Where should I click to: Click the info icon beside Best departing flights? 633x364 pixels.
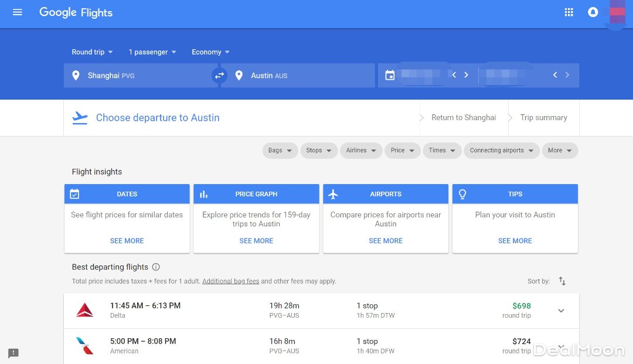pyautogui.click(x=156, y=267)
